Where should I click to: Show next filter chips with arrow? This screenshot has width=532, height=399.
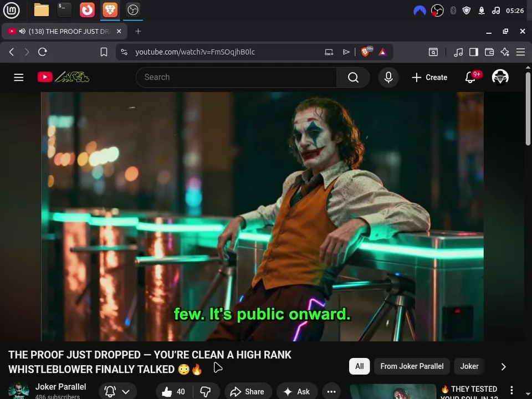pos(504,367)
